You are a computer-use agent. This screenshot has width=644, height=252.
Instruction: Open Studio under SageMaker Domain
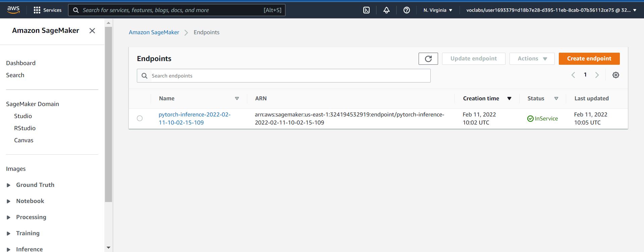(23, 116)
